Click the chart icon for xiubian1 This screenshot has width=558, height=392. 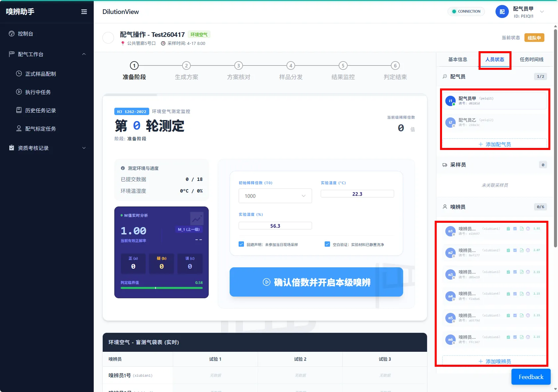click(515, 229)
